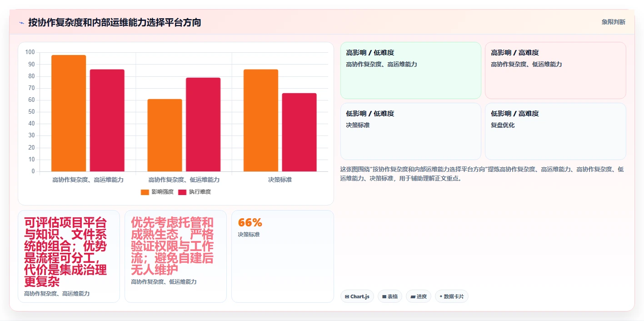Toggle the 执行难度 legend entry
Viewport: 644px width, 321px height.
[x=195, y=192]
